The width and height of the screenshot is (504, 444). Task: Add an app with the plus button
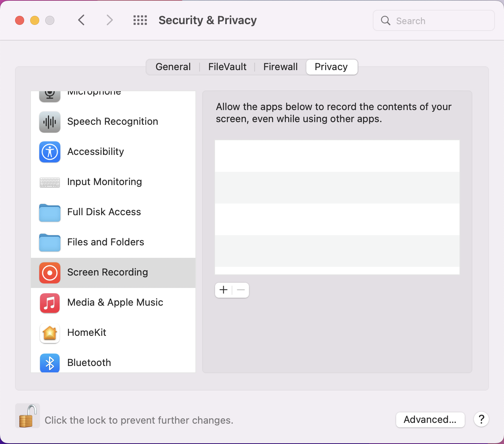click(x=224, y=290)
